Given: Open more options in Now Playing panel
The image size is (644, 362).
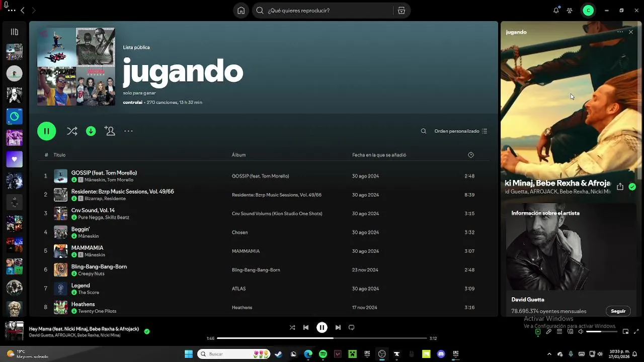Looking at the screenshot, I should (620, 32).
